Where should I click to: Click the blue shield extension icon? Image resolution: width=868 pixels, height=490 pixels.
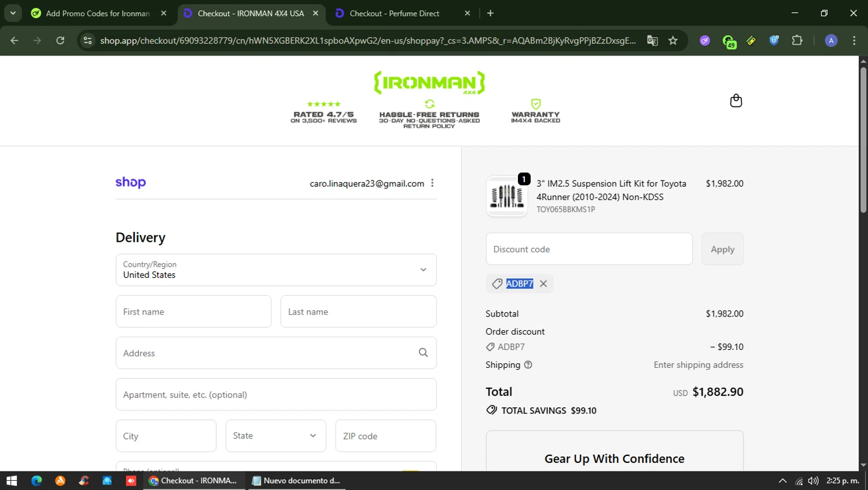(774, 40)
